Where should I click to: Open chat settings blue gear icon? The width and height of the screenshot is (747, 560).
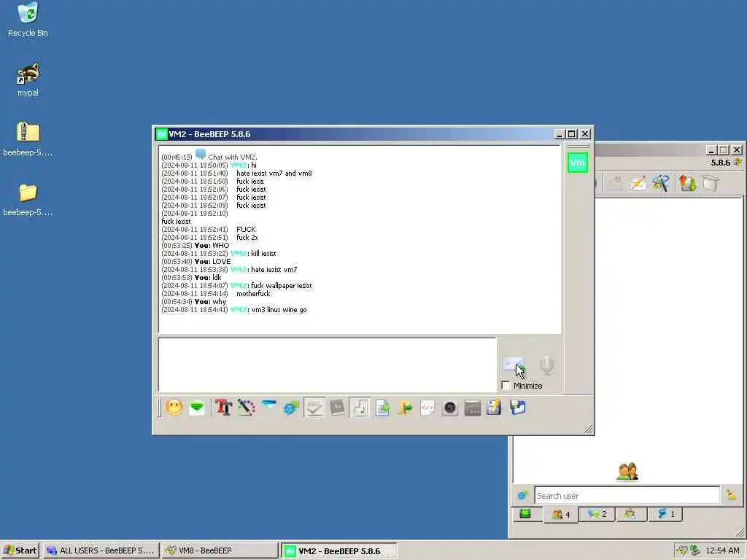click(291, 408)
